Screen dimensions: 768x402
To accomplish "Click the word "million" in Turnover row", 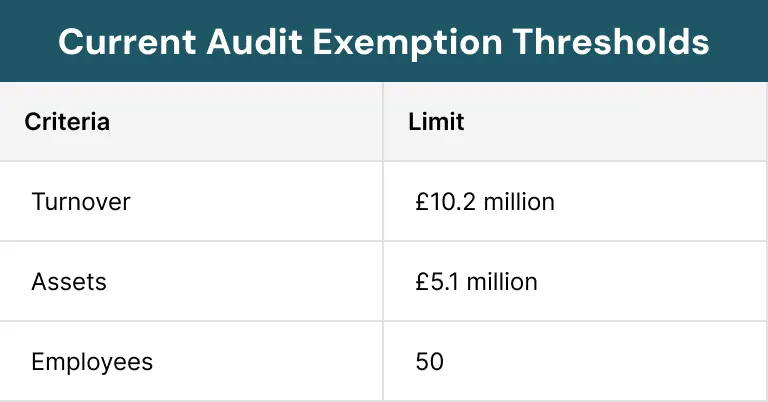I will point(519,202).
